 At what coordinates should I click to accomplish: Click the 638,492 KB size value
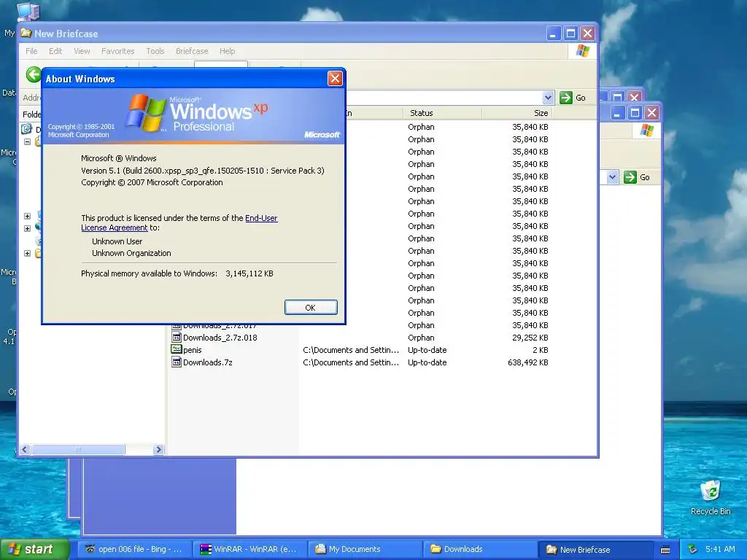pos(528,362)
